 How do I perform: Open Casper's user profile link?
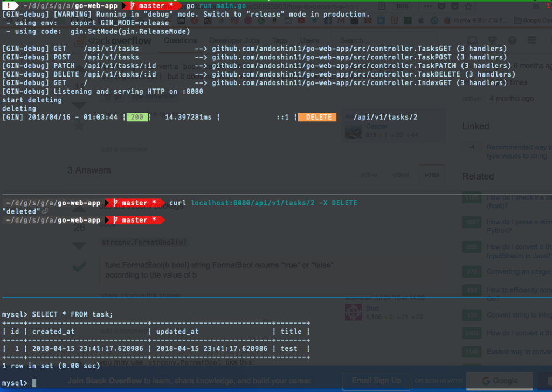377,126
